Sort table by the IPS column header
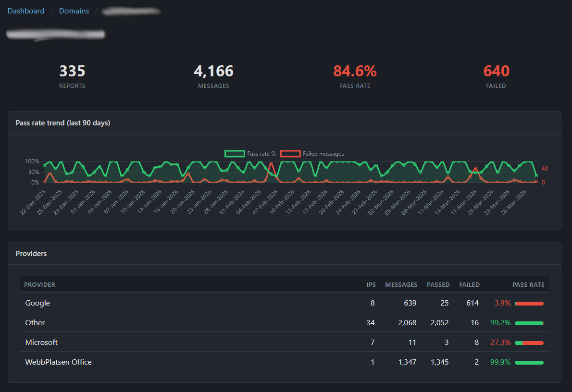 pos(371,284)
